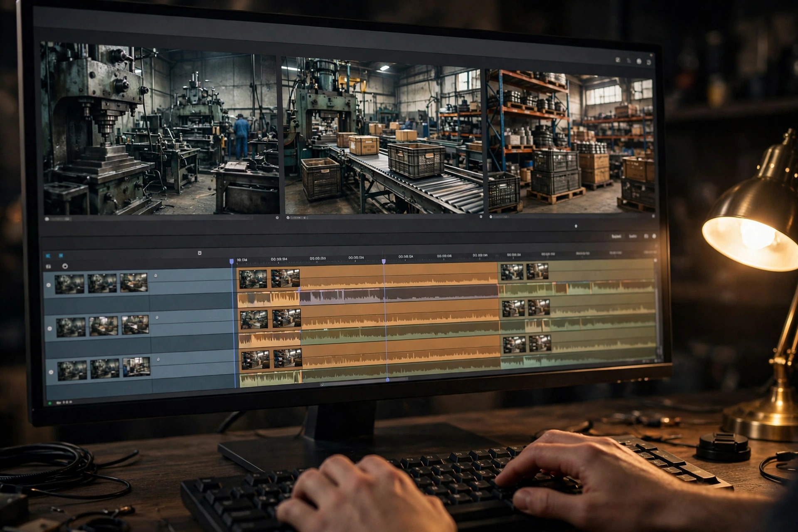
Task: Click the circular record-style icon above the first track
Action: [x=65, y=266]
